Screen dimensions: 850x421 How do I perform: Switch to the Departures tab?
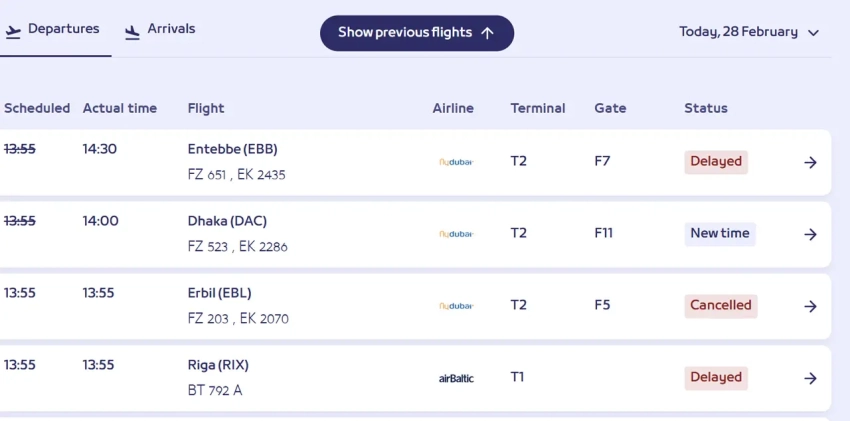[53, 30]
